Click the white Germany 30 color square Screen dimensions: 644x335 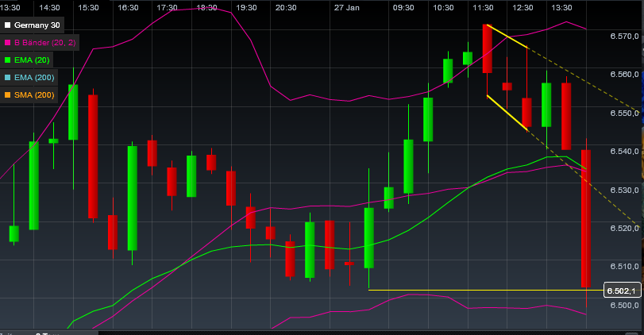tap(7, 25)
